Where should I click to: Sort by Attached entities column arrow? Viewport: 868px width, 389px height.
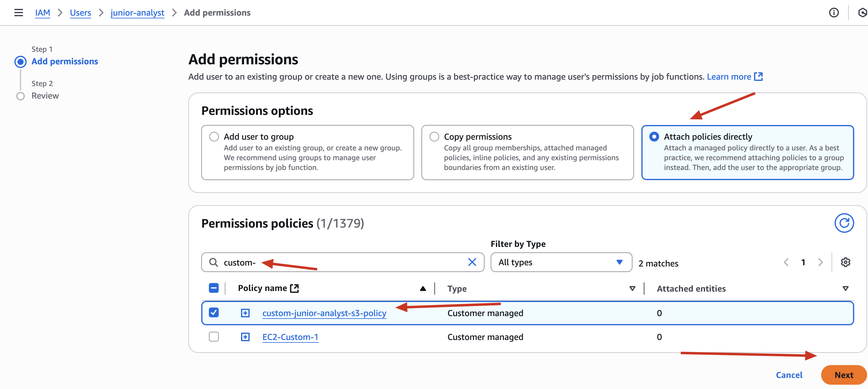tap(845, 288)
